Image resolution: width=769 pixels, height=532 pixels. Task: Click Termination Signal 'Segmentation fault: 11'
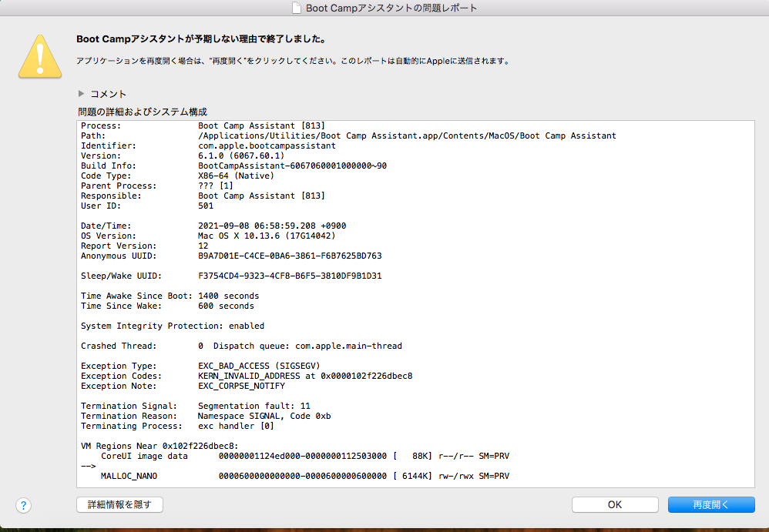[x=254, y=406]
